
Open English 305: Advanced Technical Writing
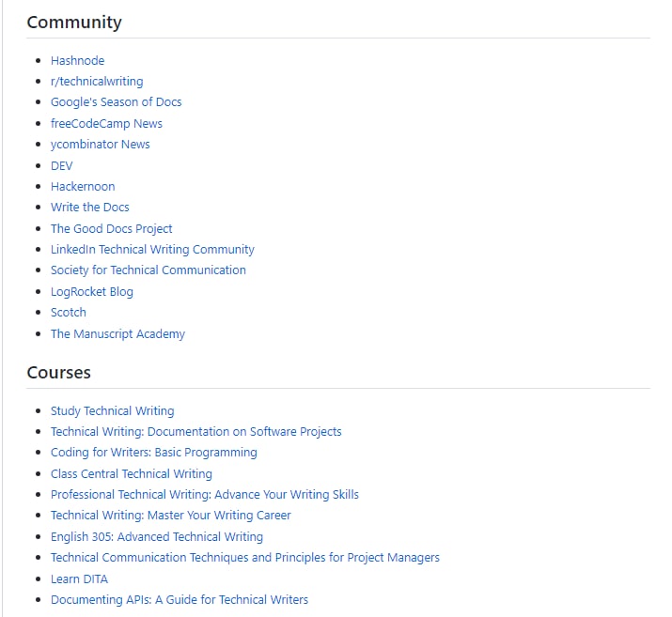156,537
